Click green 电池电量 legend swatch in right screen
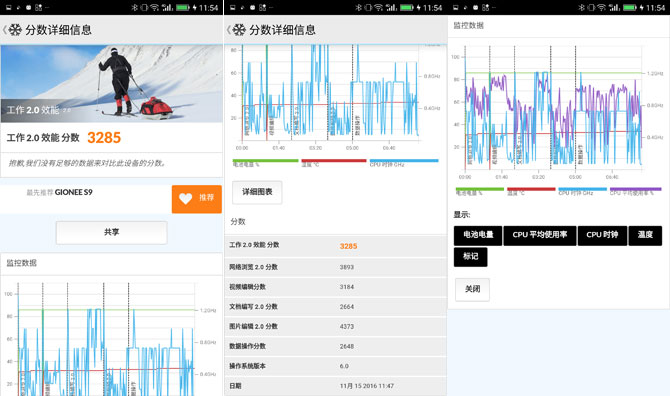Viewport: 670px width, 396px height. [x=480, y=189]
